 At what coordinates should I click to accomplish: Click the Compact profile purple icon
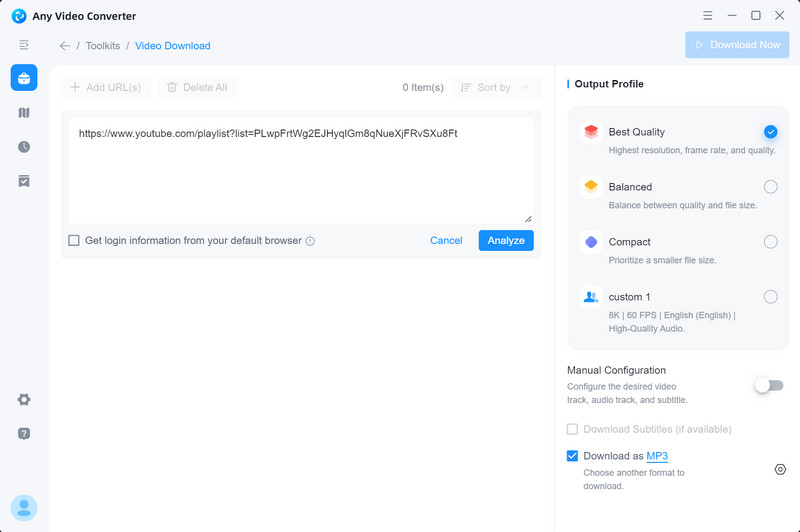click(591, 242)
